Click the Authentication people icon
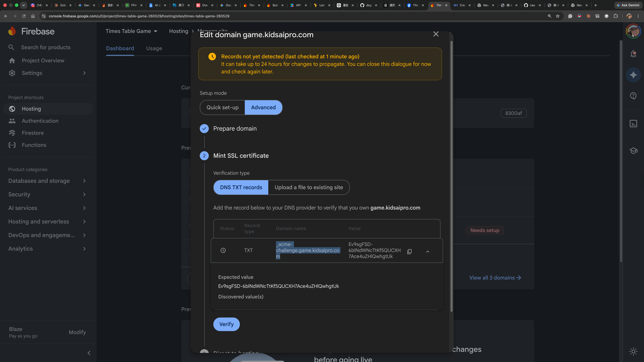Screen dimensions: 644x362 click(x=12, y=121)
